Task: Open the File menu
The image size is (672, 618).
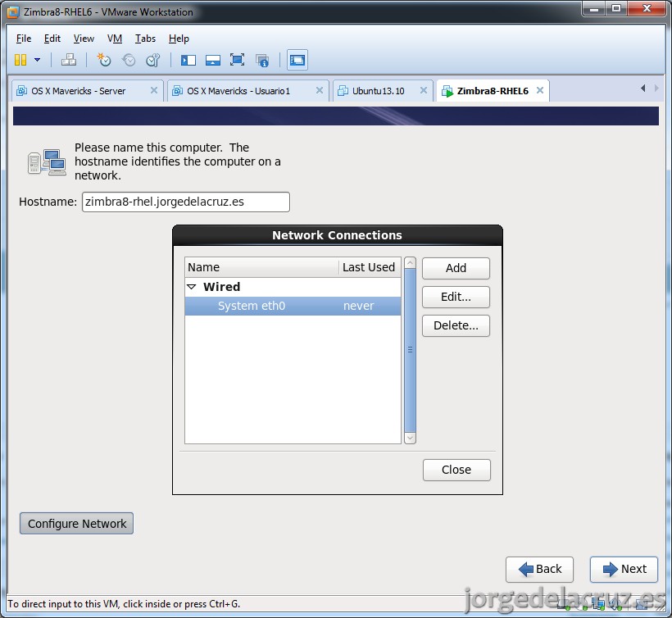Action: [24, 39]
